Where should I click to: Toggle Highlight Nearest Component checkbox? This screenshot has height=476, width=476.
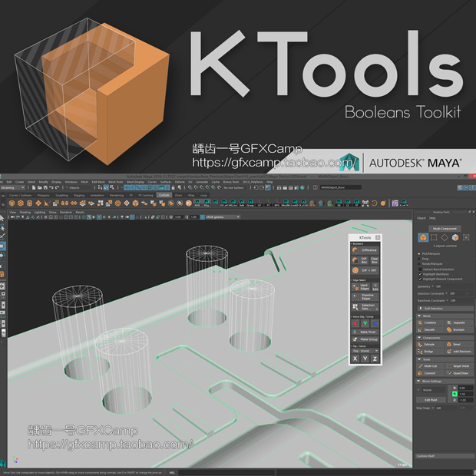coord(421,279)
